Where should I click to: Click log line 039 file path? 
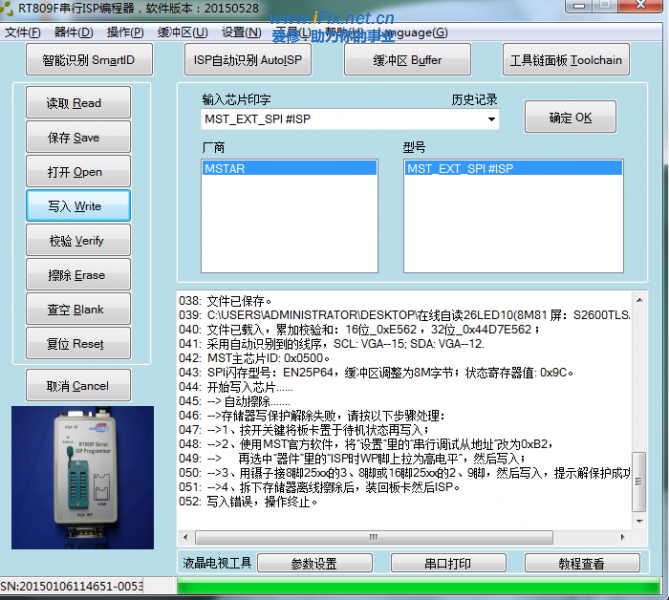click(x=404, y=315)
